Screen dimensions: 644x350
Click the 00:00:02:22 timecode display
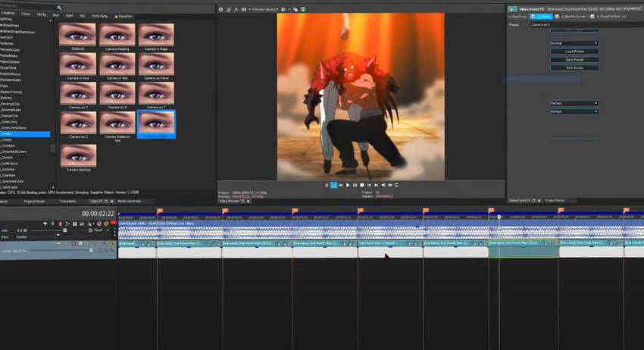[x=98, y=214]
